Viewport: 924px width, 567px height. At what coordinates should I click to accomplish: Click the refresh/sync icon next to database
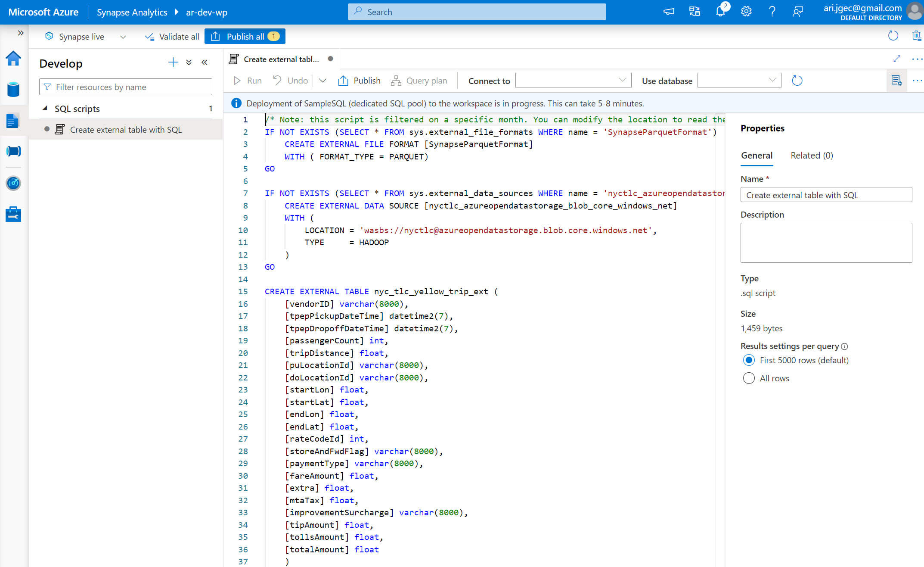pos(797,81)
